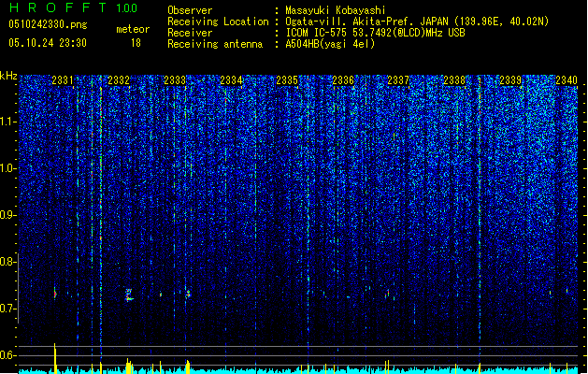The width and height of the screenshot is (588, 374).
Task: Click the date stamp 05.10.24 23:30
Action: pos(48,43)
